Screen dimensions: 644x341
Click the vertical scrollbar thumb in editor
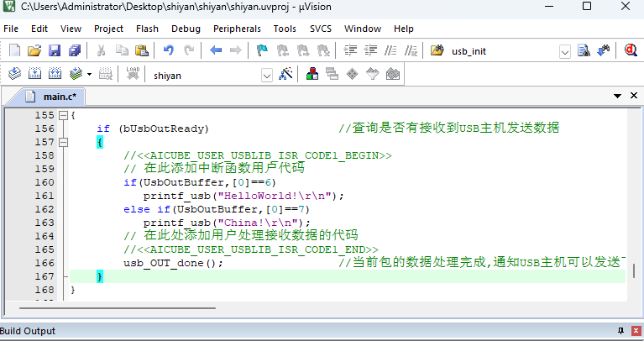634,270
